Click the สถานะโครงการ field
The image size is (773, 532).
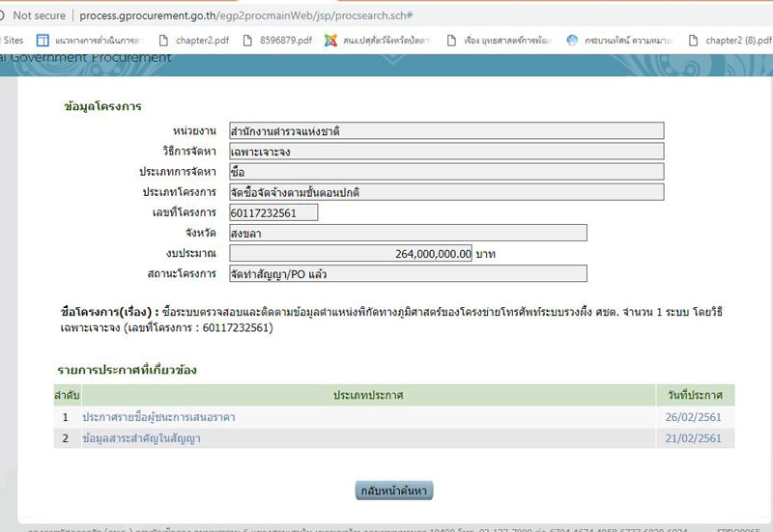[x=407, y=273]
